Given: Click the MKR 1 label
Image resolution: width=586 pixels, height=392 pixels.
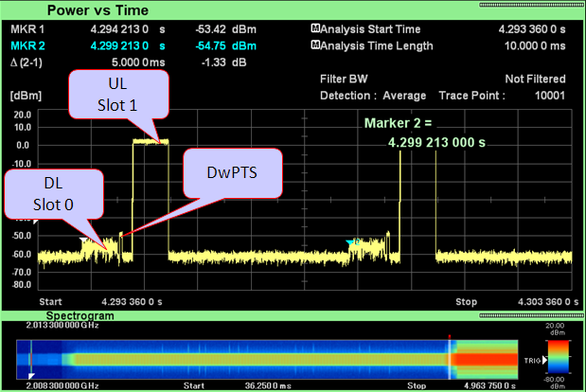Looking at the screenshot, I should (x=27, y=29).
